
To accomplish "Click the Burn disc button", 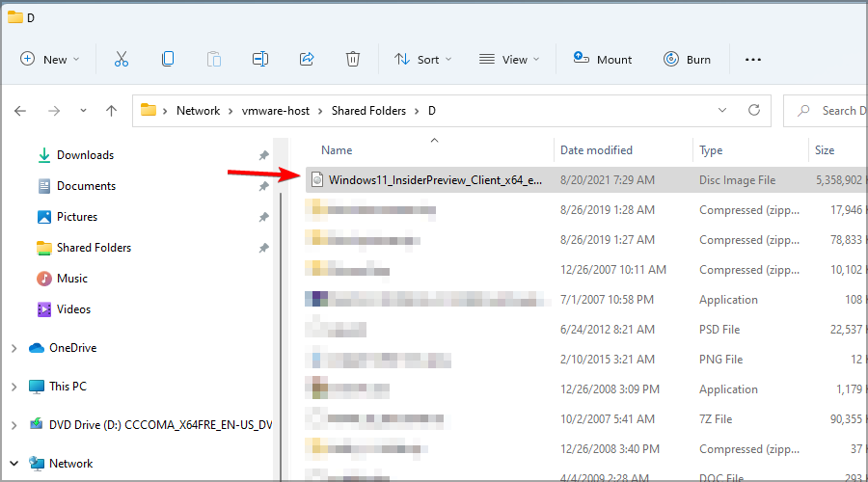I will 687,59.
